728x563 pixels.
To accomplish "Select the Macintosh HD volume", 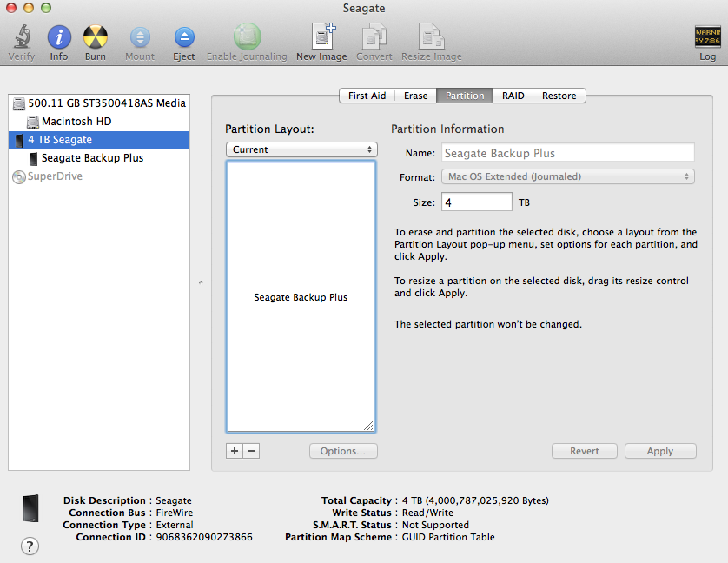I will 99,122.
